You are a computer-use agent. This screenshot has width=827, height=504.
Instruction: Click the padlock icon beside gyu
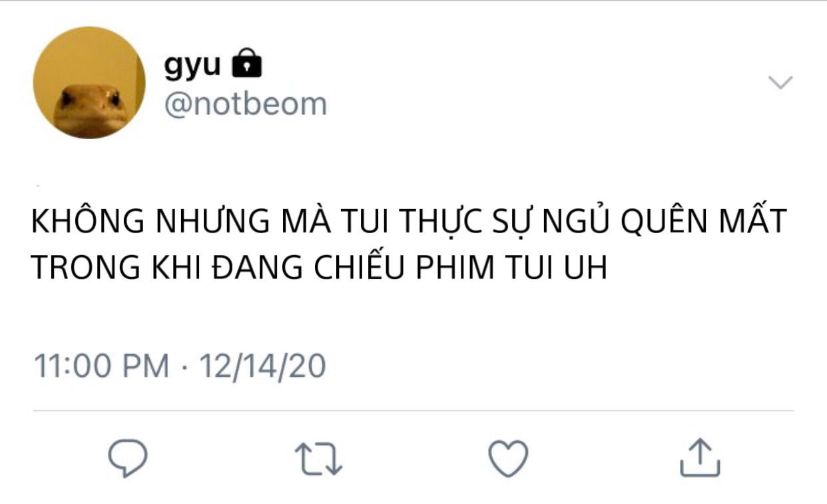246,65
